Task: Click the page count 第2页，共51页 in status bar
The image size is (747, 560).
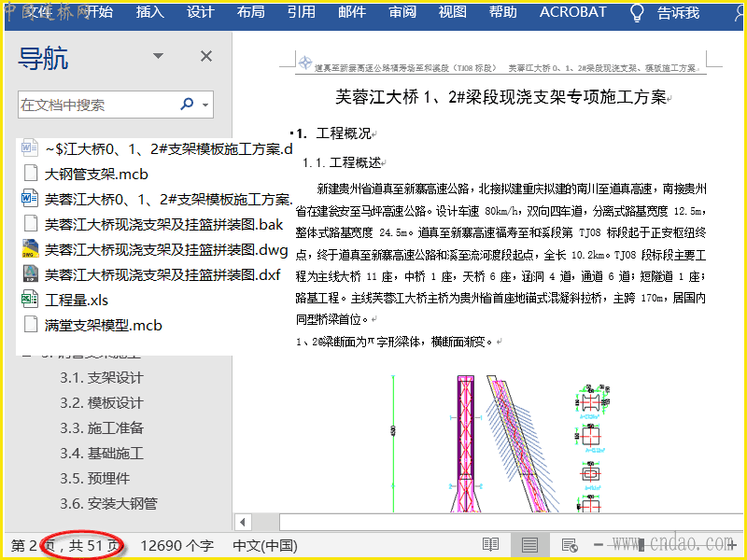Action: click(65, 546)
